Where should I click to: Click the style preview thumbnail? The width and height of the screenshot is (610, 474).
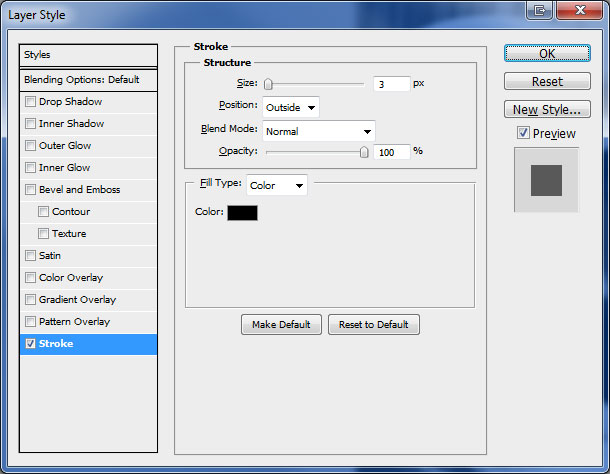click(546, 180)
